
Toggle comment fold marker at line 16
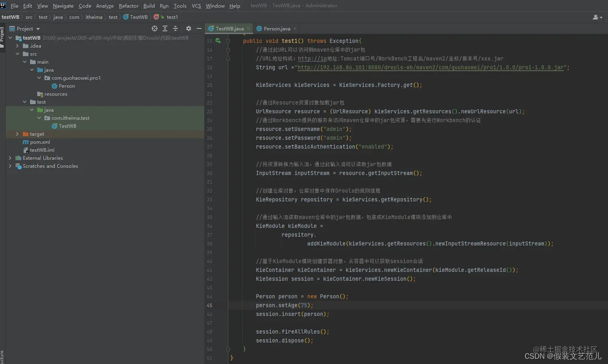click(x=228, y=50)
